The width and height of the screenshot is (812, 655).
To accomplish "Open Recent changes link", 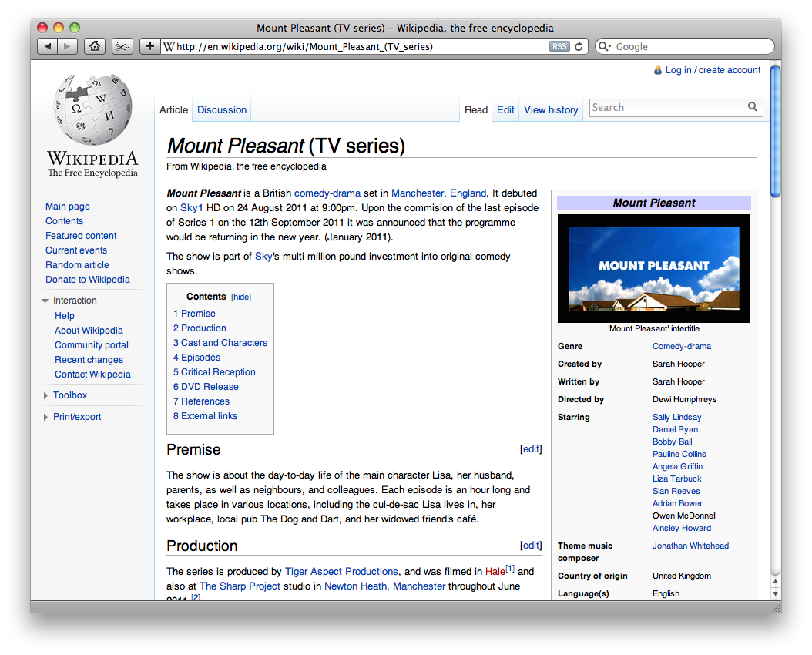I will [x=89, y=360].
